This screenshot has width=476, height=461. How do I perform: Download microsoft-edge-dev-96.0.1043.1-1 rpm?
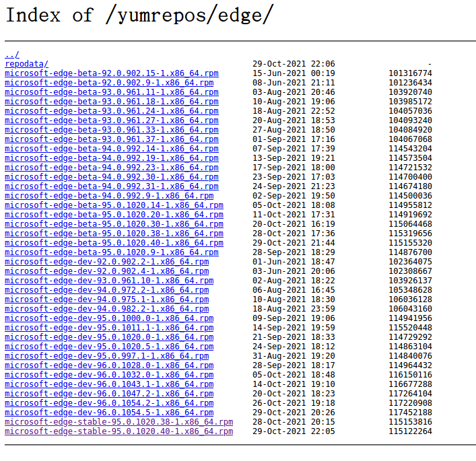click(109, 384)
